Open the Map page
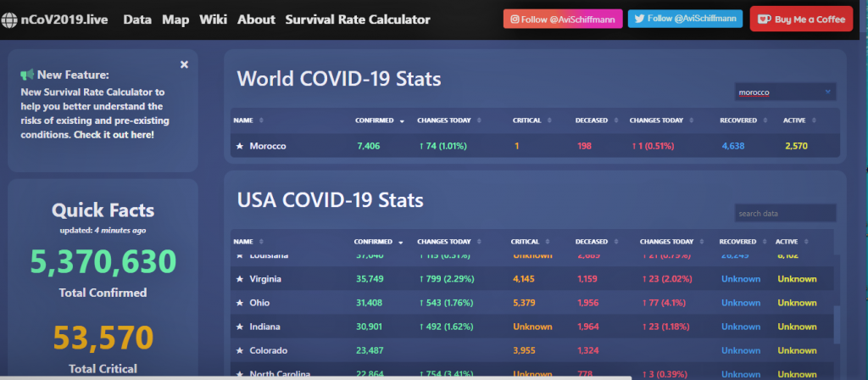This screenshot has width=868, height=380. pyautogui.click(x=175, y=20)
